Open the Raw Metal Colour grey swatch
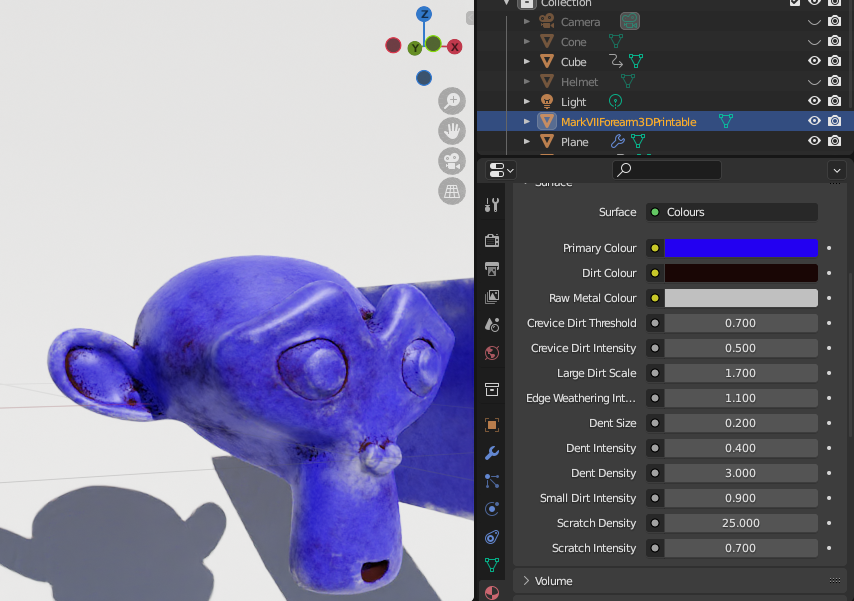 (x=741, y=298)
